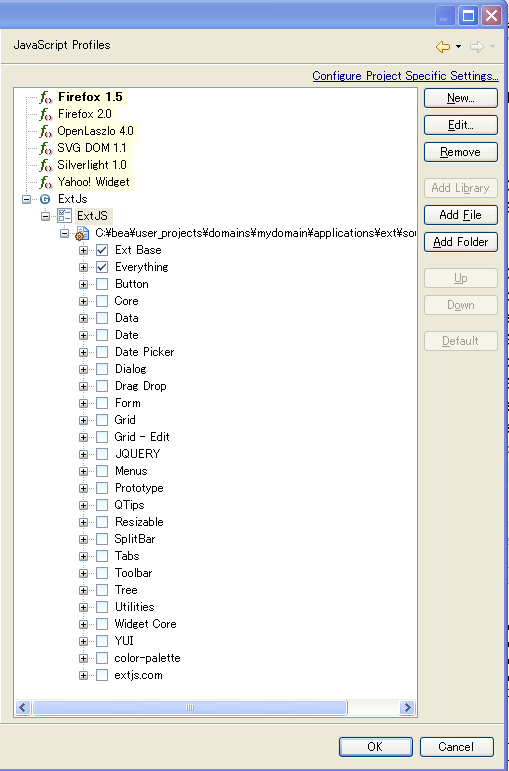The height and width of the screenshot is (771, 509).
Task: Click the Firefox 2.0 profile icon
Action: coord(46,115)
